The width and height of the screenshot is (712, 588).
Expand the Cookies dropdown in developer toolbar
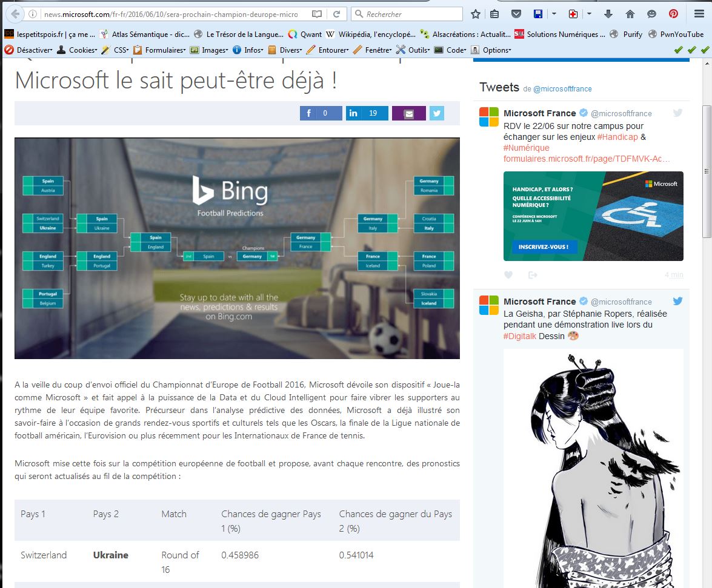(78, 50)
